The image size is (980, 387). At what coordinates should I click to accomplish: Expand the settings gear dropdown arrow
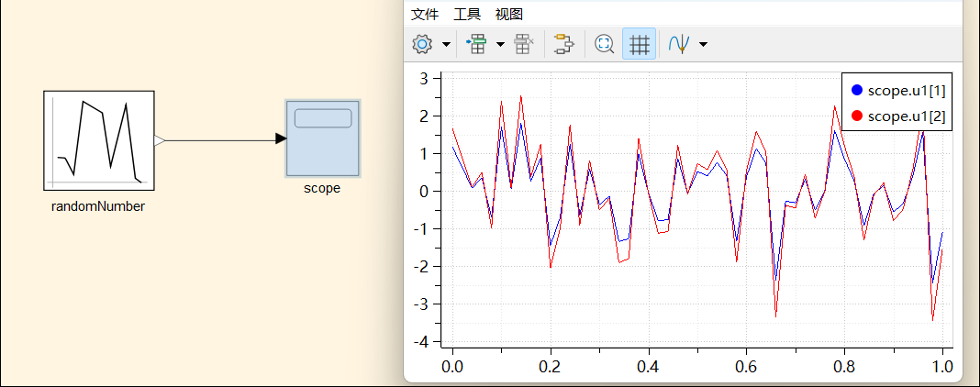pos(446,44)
